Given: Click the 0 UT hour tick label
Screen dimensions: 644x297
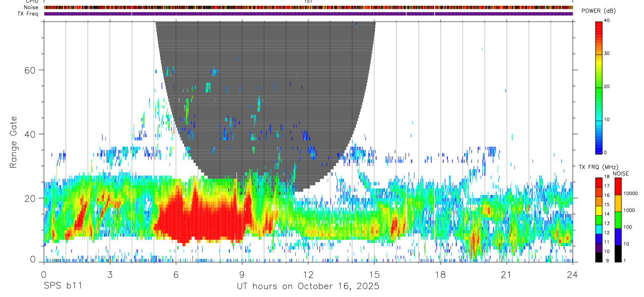Looking at the screenshot, I should (x=44, y=274).
